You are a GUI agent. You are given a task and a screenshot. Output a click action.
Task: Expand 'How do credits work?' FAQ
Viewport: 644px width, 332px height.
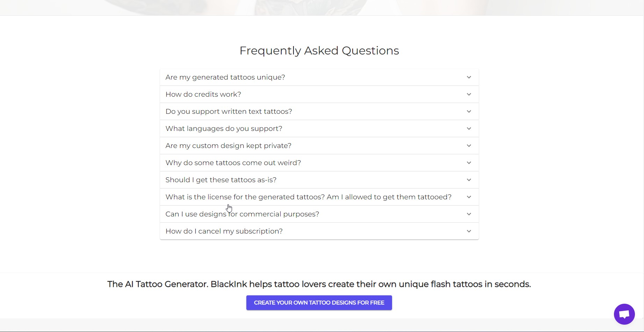pos(203,94)
